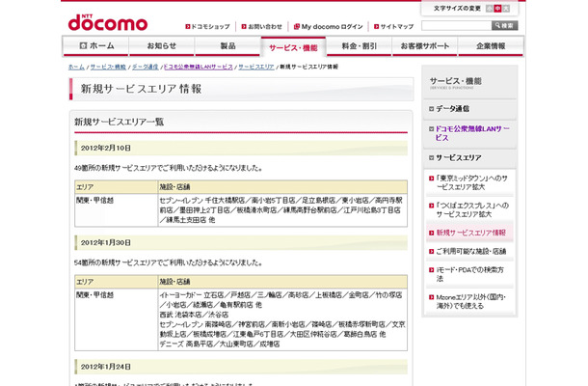Open My docomo ログイン link
Viewport: 588px width, 386px height.
328,27
